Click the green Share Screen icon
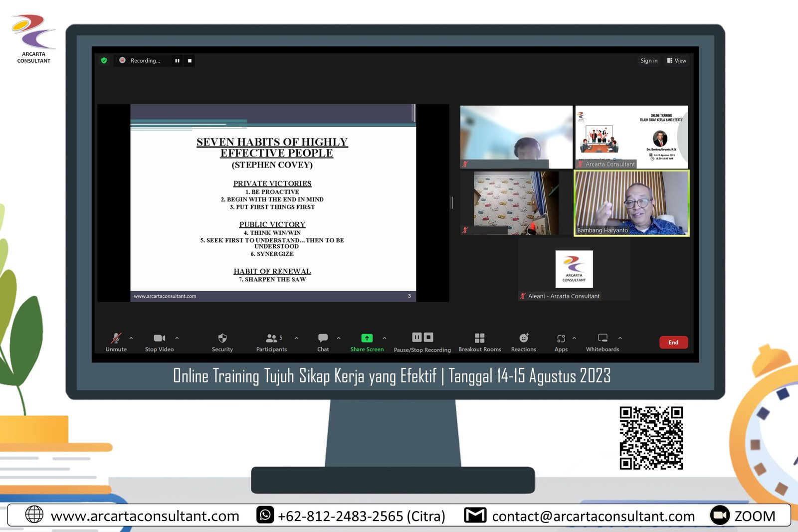Viewport: 798px width, 532px height. (x=367, y=338)
